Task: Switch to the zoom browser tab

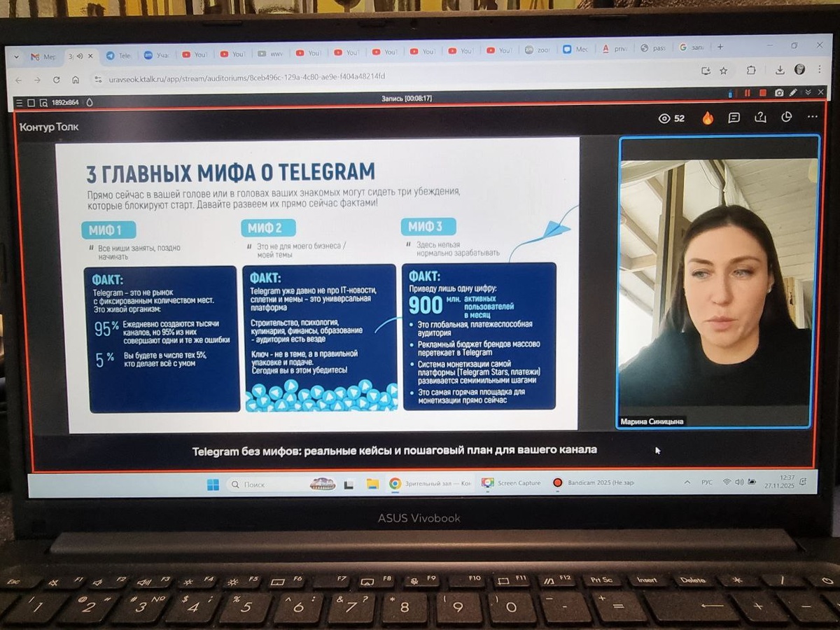Action: pyautogui.click(x=538, y=50)
